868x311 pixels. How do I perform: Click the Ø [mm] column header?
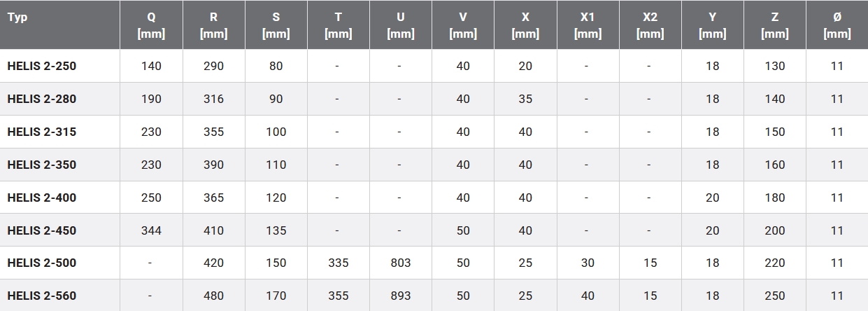[837, 25]
